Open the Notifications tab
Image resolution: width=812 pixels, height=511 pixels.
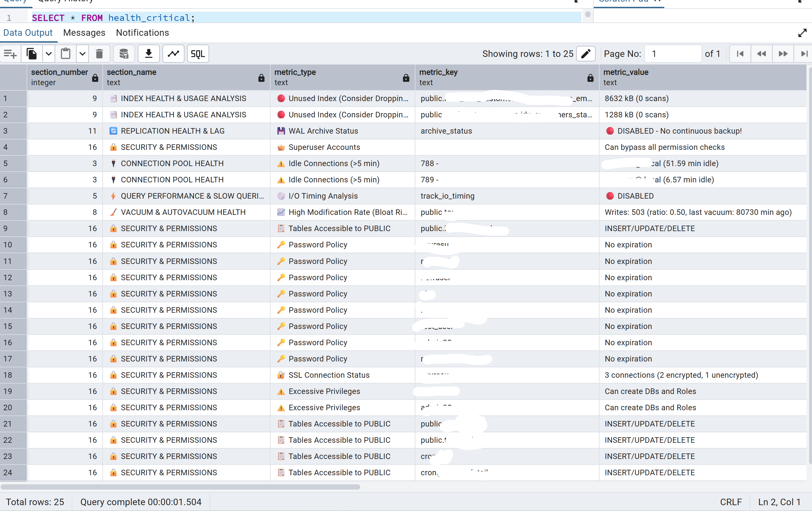tap(142, 33)
